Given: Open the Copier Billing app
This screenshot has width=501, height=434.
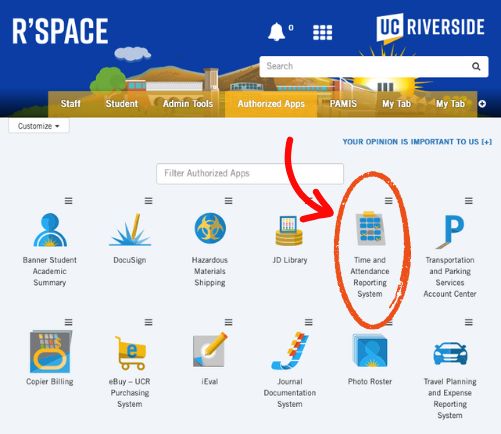Looking at the screenshot, I should point(50,351).
